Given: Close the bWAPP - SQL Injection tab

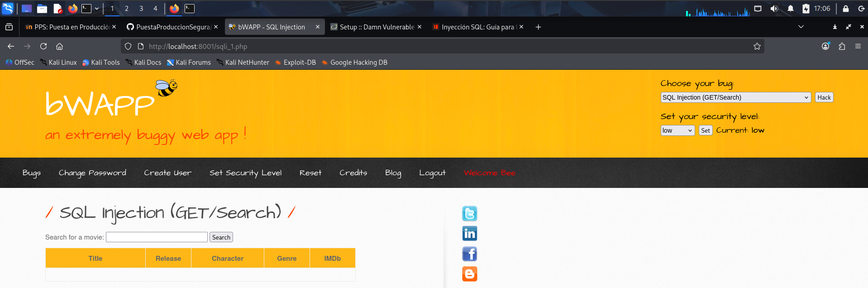Looking at the screenshot, I should tap(318, 27).
